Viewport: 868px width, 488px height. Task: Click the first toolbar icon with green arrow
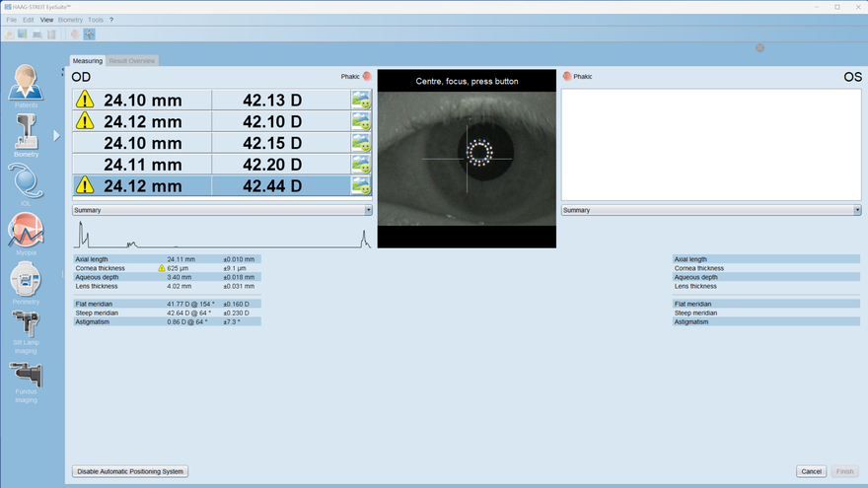pos(9,35)
